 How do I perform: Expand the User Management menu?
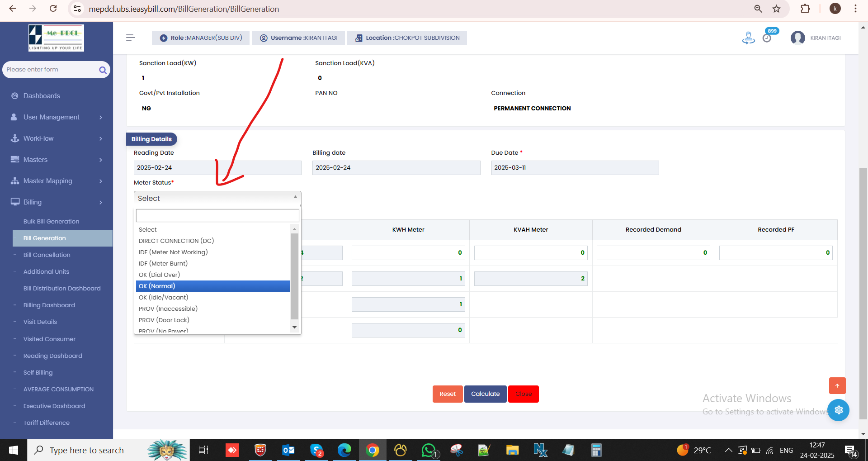[x=57, y=117]
